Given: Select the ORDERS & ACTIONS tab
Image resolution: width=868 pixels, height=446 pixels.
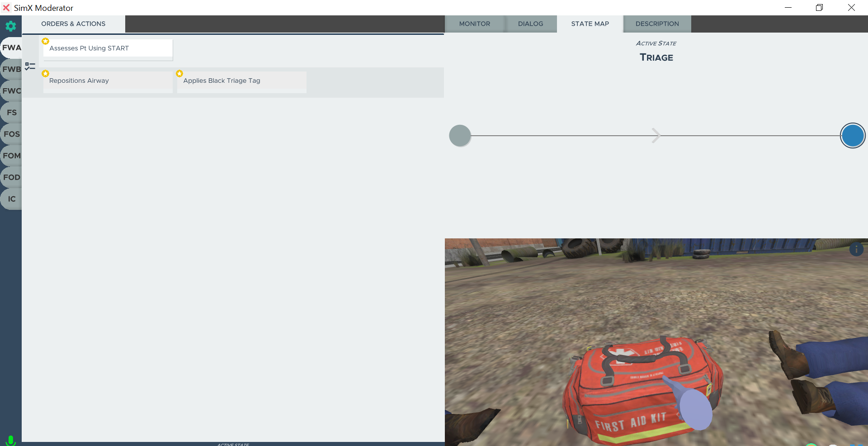Looking at the screenshot, I should click(x=73, y=24).
